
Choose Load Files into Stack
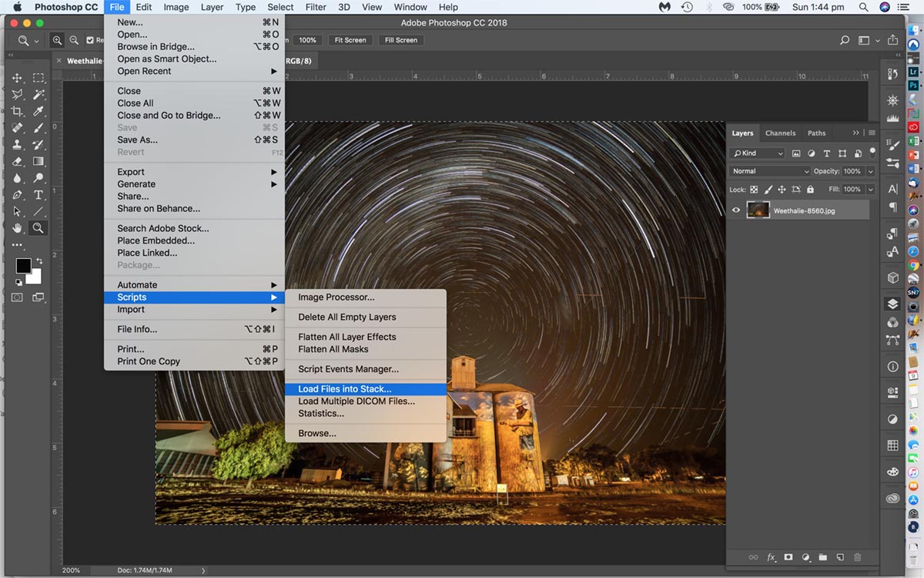345,389
